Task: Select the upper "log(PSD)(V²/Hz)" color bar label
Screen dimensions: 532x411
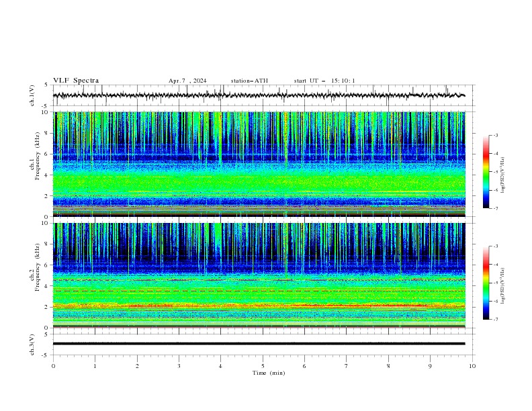Action: pyautogui.click(x=503, y=175)
